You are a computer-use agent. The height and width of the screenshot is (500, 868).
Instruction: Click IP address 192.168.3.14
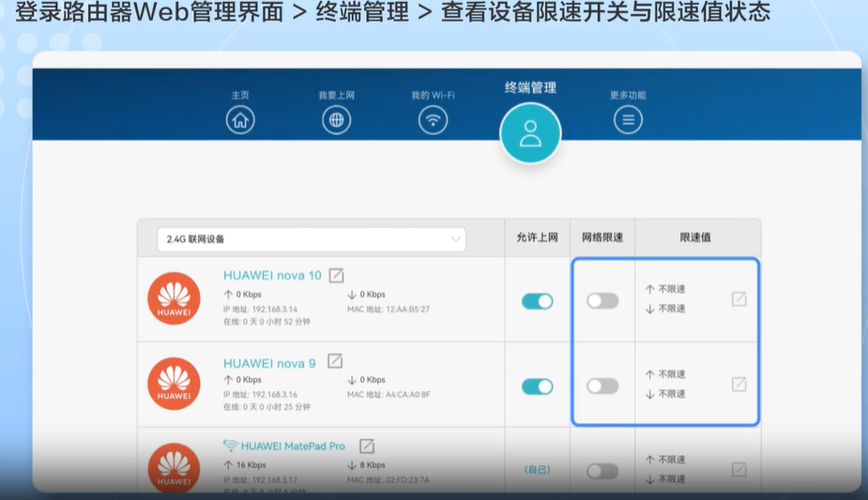pos(260,310)
